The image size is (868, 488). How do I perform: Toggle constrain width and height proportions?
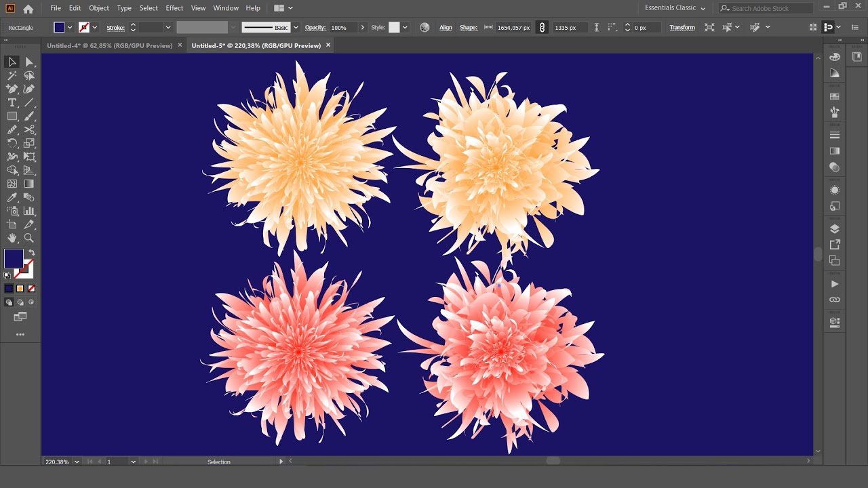pos(542,27)
